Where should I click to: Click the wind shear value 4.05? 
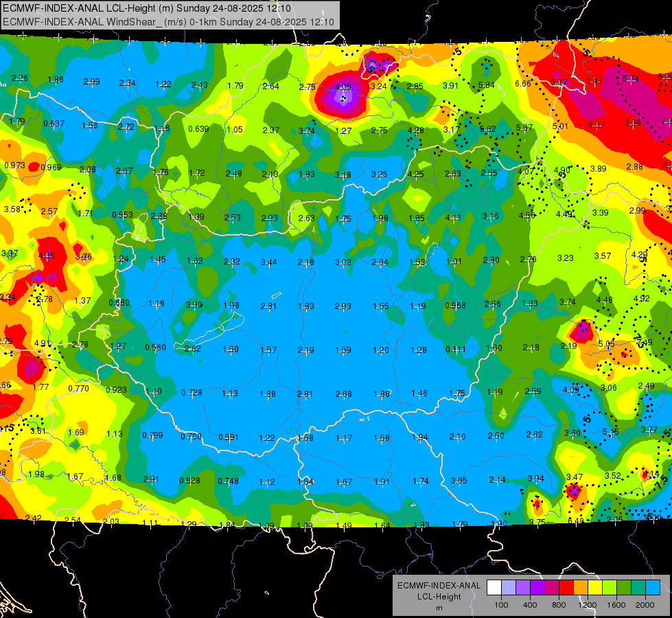point(343,87)
